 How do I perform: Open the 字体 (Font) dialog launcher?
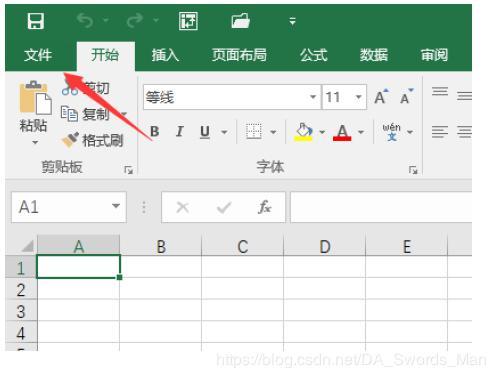[x=413, y=170]
